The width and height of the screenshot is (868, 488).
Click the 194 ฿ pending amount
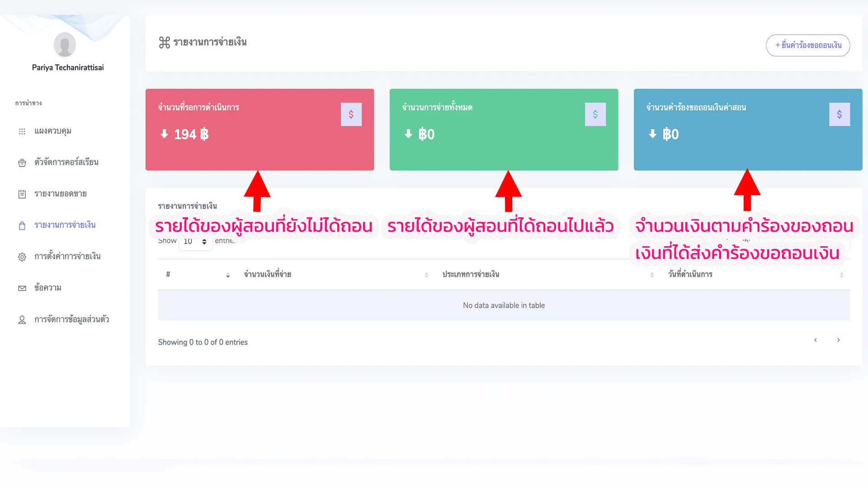191,134
